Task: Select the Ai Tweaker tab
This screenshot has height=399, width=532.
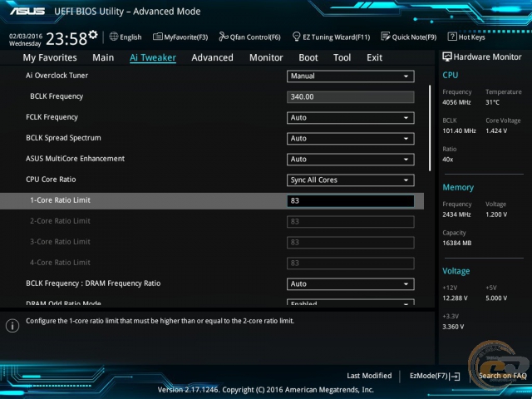Action: (x=153, y=57)
